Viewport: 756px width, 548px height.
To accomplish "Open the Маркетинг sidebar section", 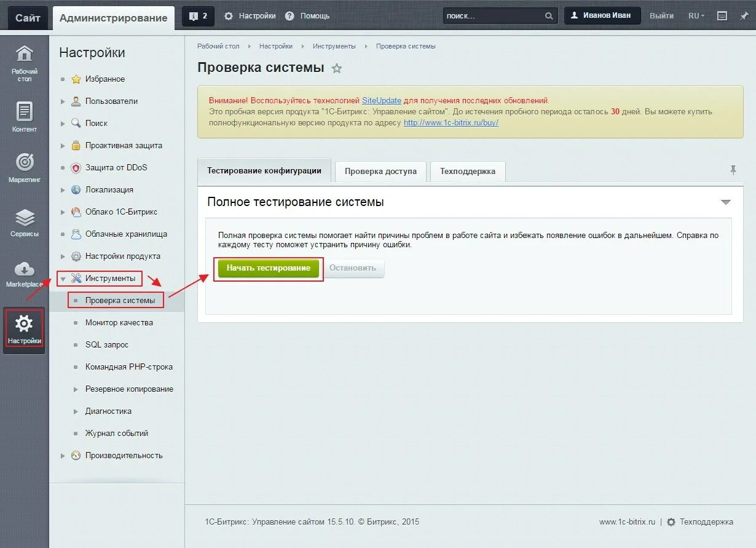I will (25, 167).
